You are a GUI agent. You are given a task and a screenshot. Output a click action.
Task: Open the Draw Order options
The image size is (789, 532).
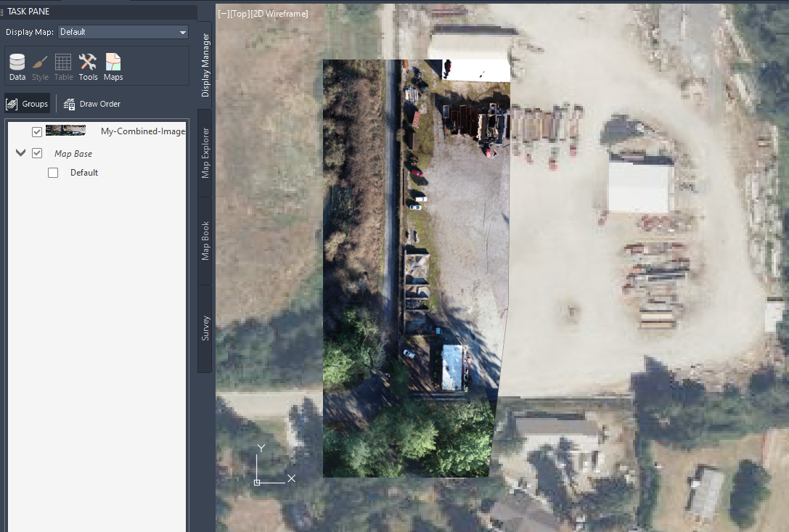pos(91,103)
